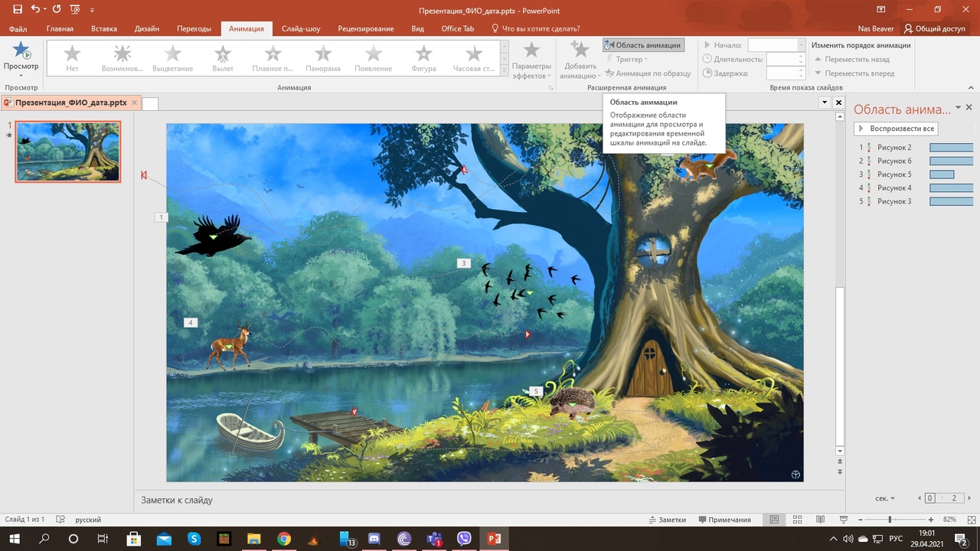Open the Дизайн ribbon tab

coord(147,29)
